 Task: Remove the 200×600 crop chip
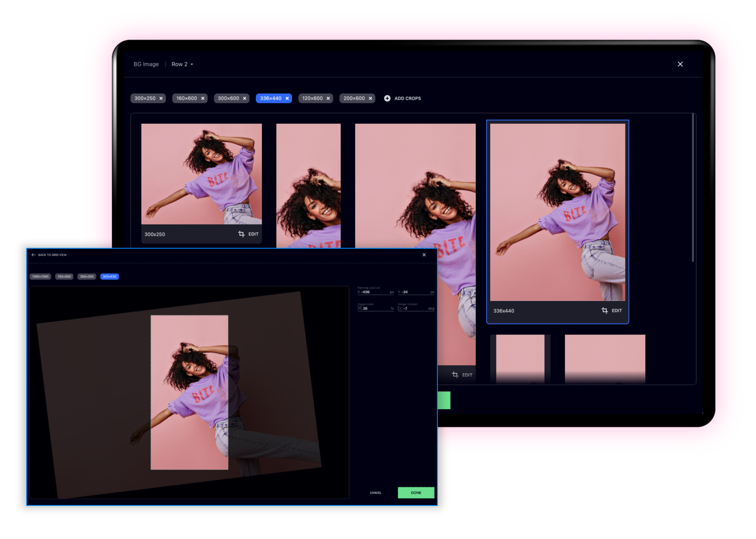coord(370,98)
